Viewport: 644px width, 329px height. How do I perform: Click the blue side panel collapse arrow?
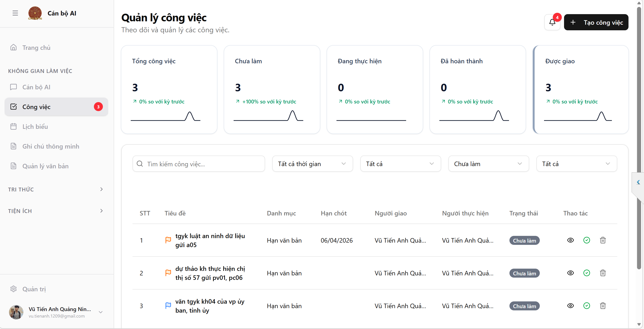pyautogui.click(x=638, y=182)
